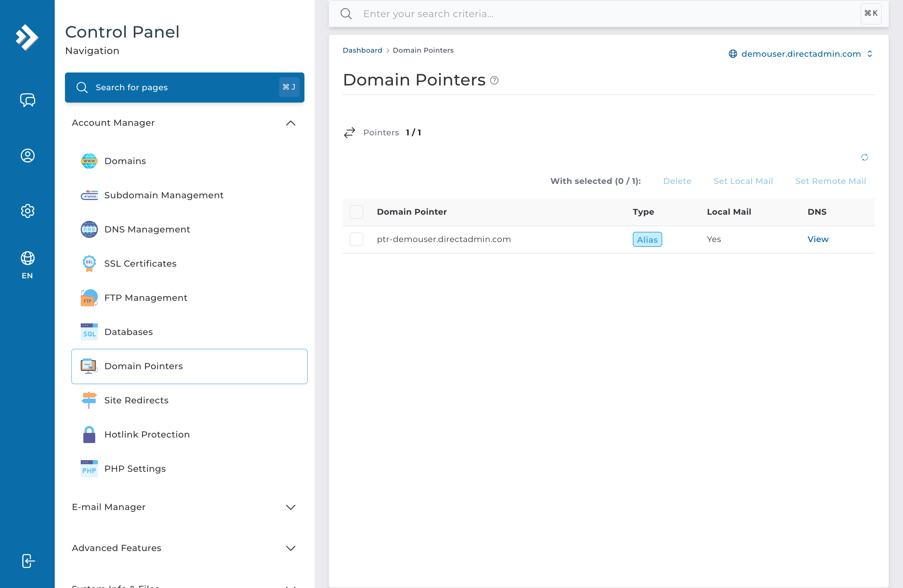Follow the Dashboard breadcrumb link

tap(362, 50)
